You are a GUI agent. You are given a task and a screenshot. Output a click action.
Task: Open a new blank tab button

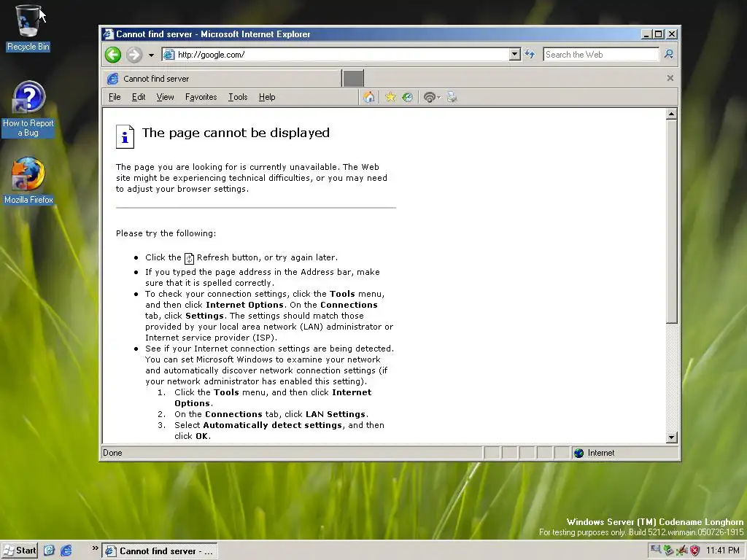pos(353,78)
